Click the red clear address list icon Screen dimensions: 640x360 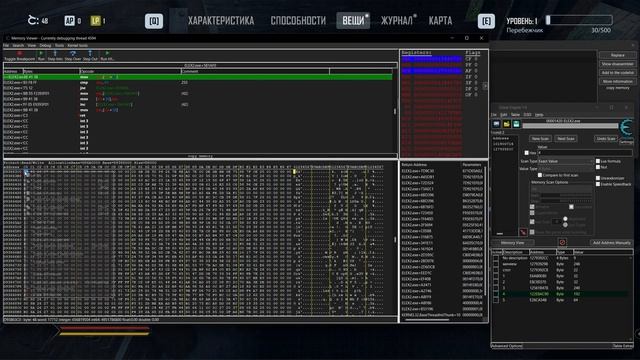tap(562, 242)
